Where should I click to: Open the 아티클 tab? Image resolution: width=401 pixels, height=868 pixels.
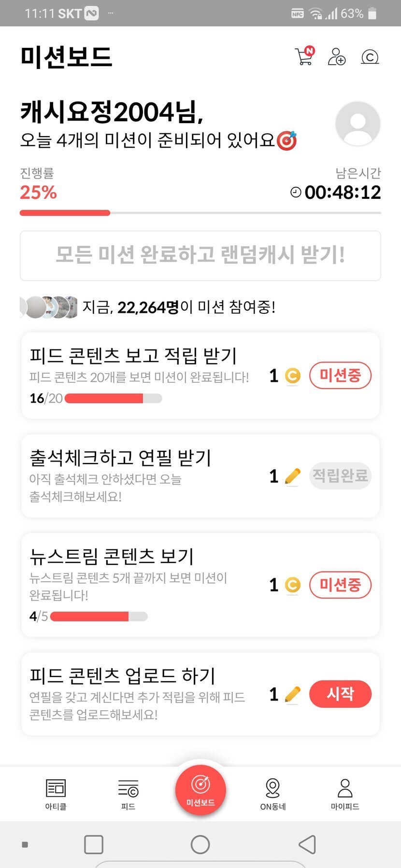[x=56, y=794]
